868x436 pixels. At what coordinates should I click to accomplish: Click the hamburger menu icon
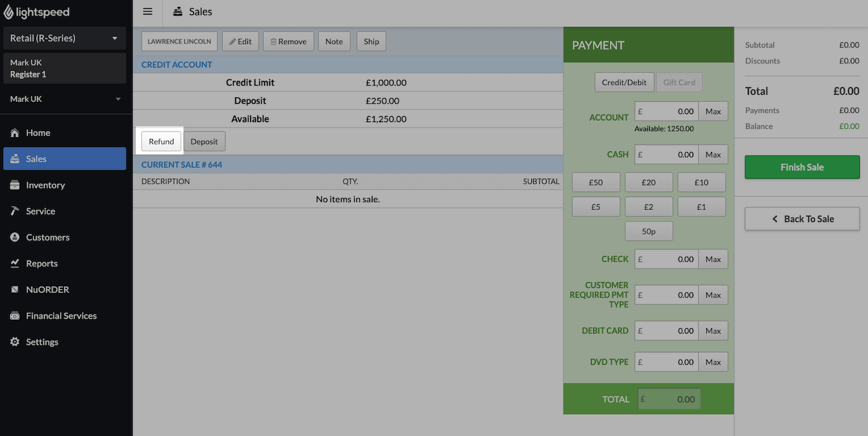point(148,12)
